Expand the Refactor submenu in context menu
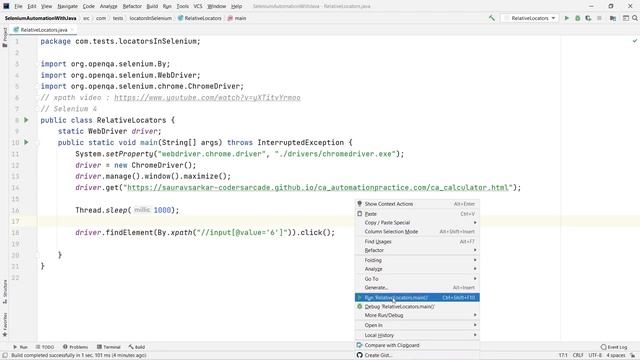This screenshot has width=640, height=360. coord(417,250)
